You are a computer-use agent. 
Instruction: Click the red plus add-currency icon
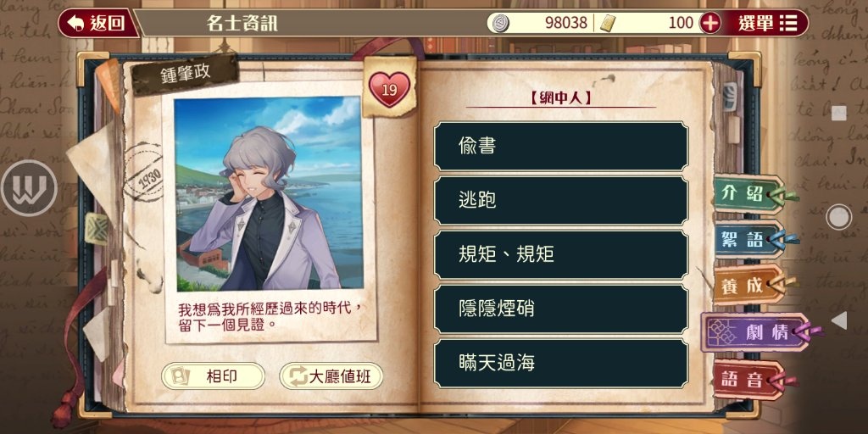(x=710, y=23)
